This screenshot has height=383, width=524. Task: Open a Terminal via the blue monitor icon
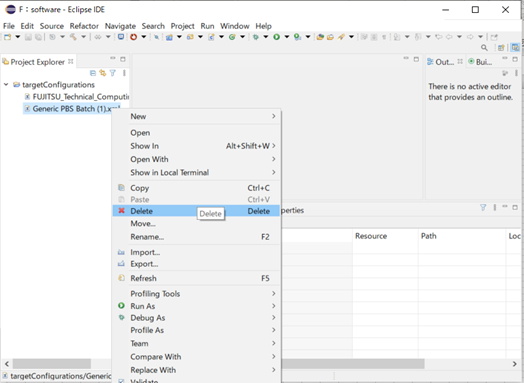pyautogui.click(x=121, y=37)
